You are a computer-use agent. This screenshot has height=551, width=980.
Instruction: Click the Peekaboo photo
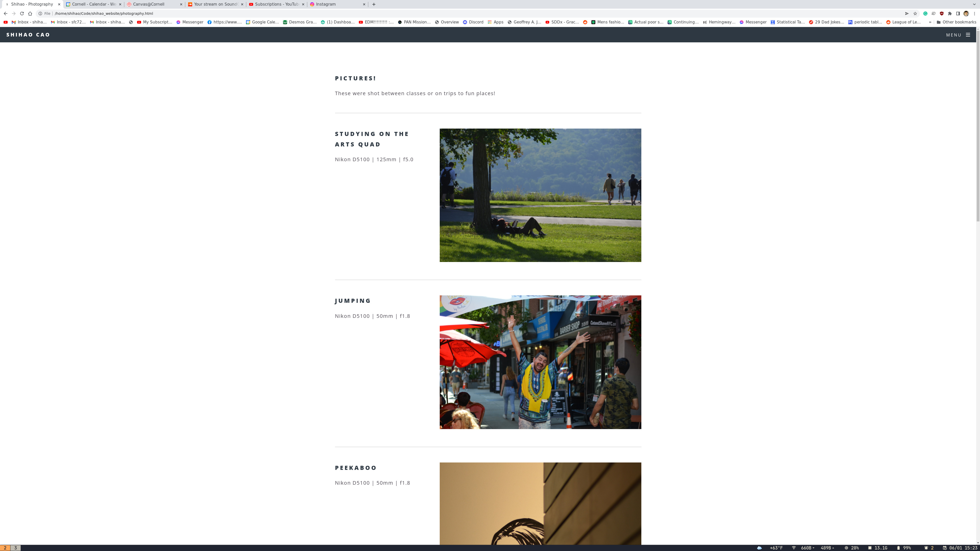tap(540, 504)
